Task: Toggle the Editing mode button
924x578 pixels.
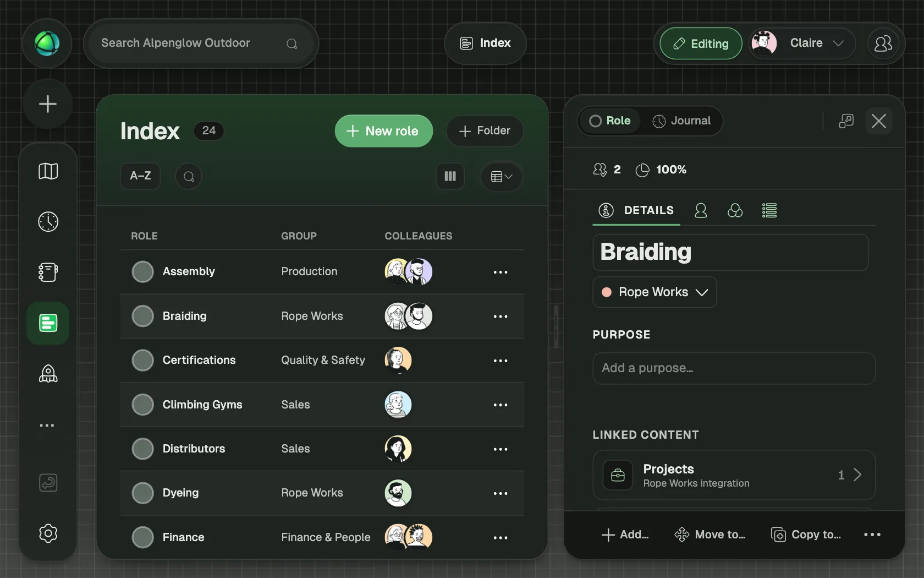Action: [701, 43]
